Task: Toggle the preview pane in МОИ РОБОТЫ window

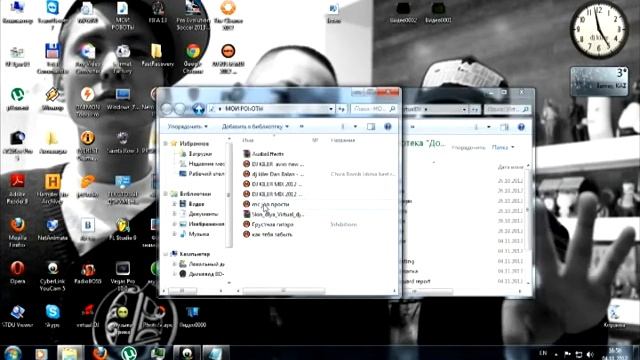Action: (371, 127)
